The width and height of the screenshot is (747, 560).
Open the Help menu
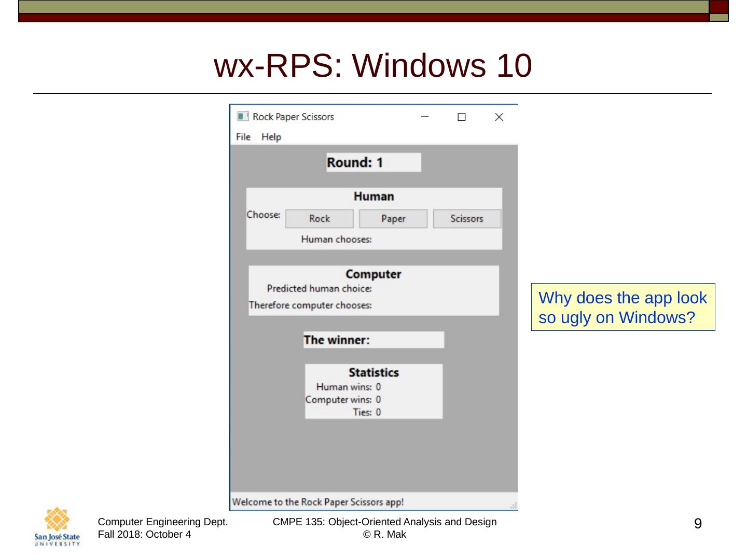[x=271, y=137]
